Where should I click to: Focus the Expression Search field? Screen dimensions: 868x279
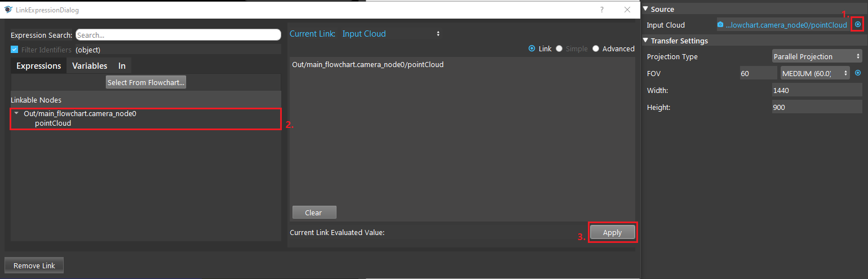point(178,35)
